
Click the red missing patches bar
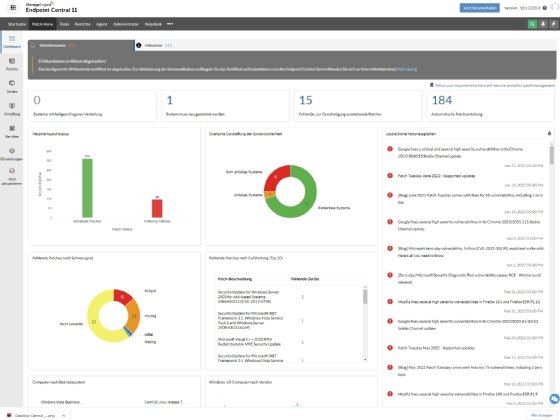(157, 208)
